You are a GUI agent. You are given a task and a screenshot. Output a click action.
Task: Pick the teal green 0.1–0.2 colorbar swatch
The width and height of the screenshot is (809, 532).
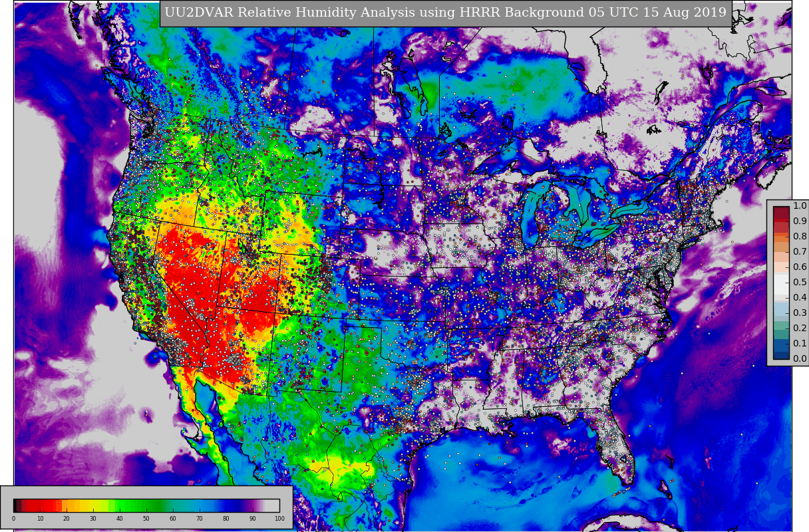[x=781, y=336]
